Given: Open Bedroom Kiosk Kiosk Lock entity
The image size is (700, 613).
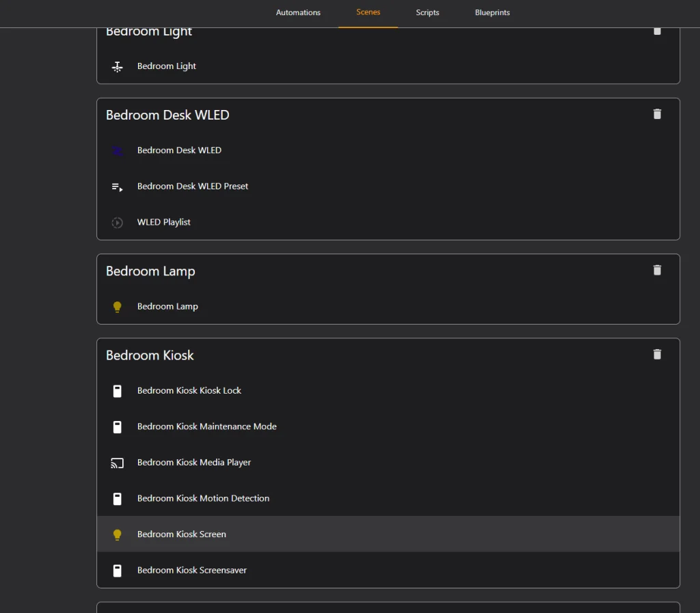Looking at the screenshot, I should pos(388,390).
